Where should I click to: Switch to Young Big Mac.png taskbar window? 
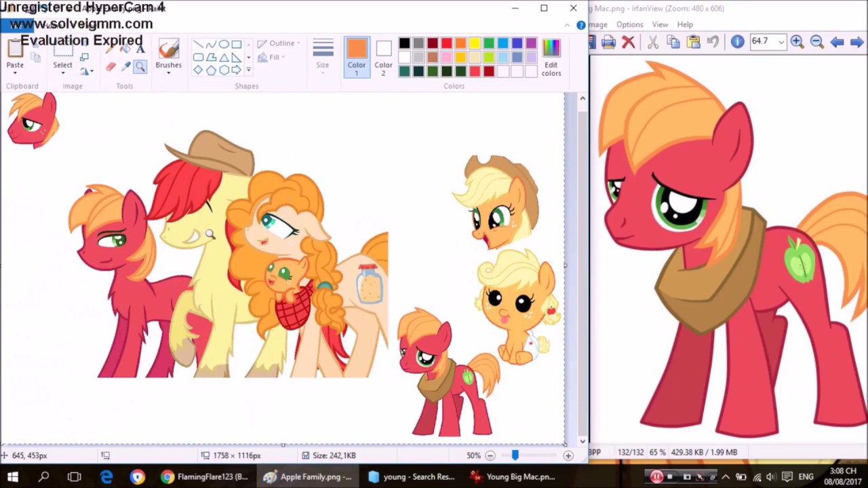pyautogui.click(x=513, y=476)
